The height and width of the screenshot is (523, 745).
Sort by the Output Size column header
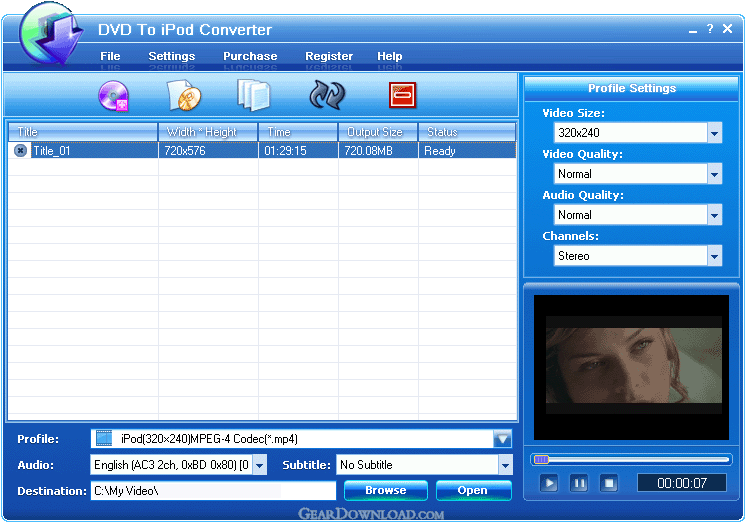click(x=378, y=132)
